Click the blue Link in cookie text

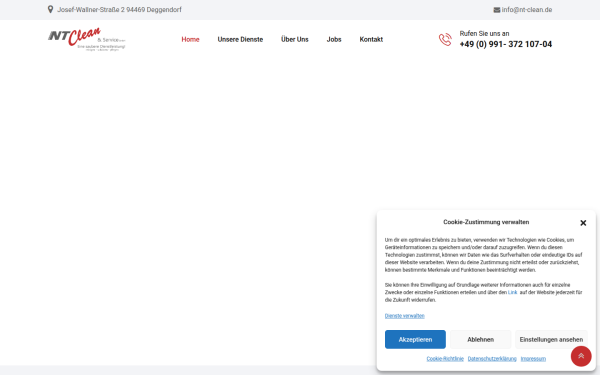[512, 292]
